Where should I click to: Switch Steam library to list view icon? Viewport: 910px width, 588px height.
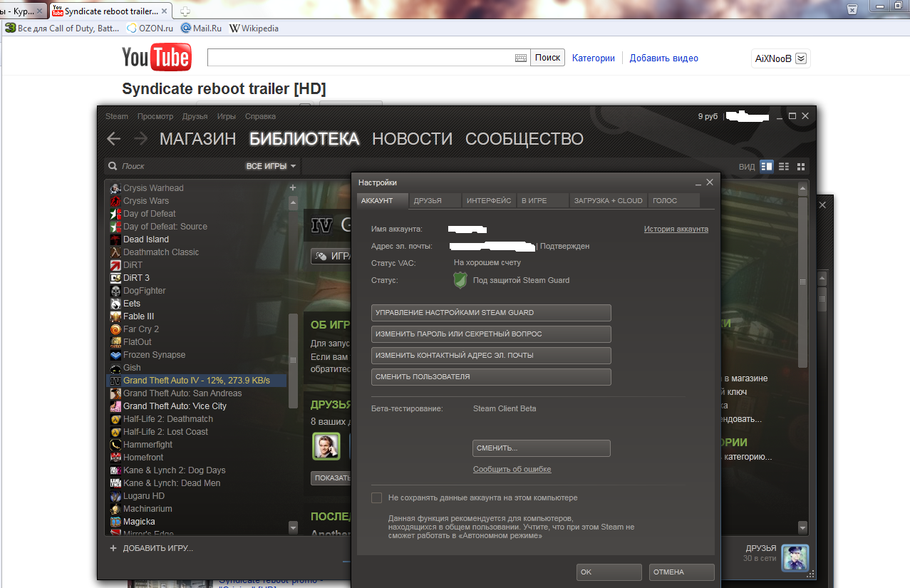784,166
